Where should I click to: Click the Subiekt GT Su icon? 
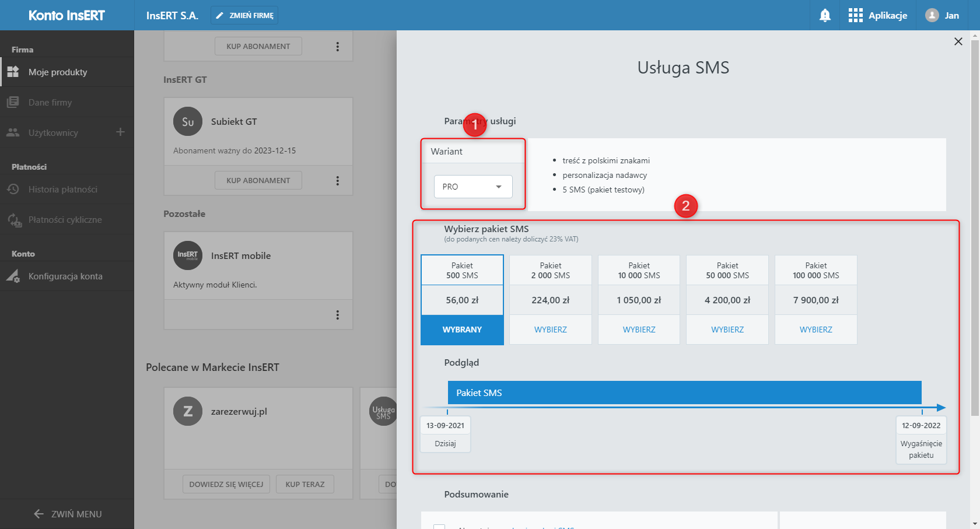(x=188, y=121)
